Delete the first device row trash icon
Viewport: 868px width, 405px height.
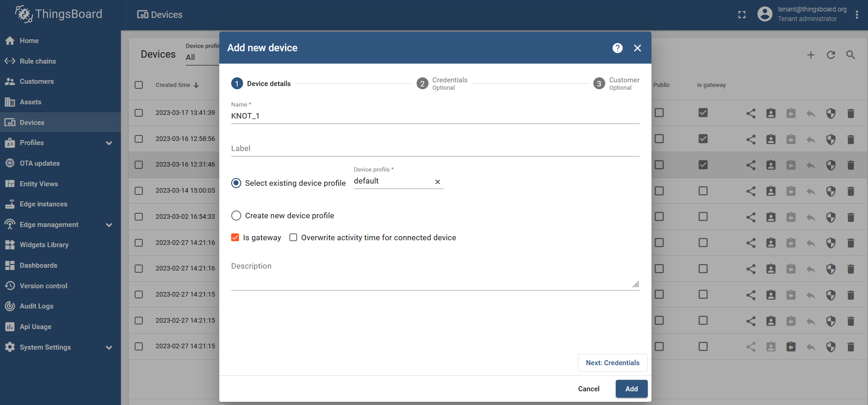tap(851, 113)
